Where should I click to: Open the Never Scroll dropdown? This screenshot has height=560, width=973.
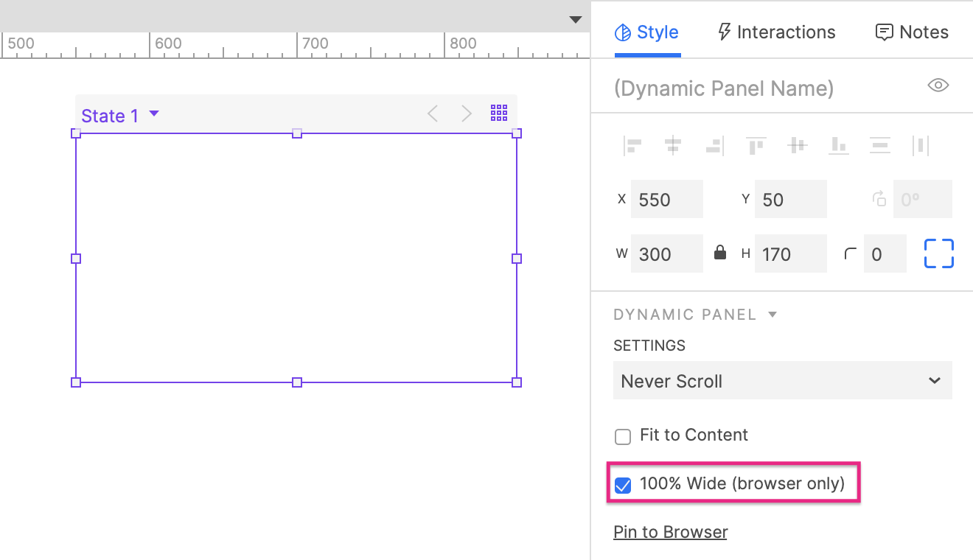pos(782,381)
